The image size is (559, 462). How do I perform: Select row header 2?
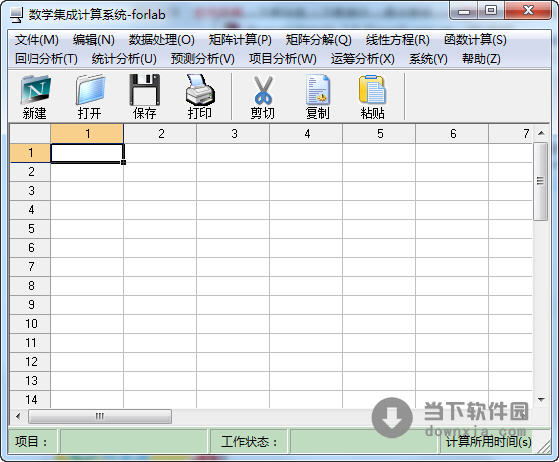(x=30, y=172)
